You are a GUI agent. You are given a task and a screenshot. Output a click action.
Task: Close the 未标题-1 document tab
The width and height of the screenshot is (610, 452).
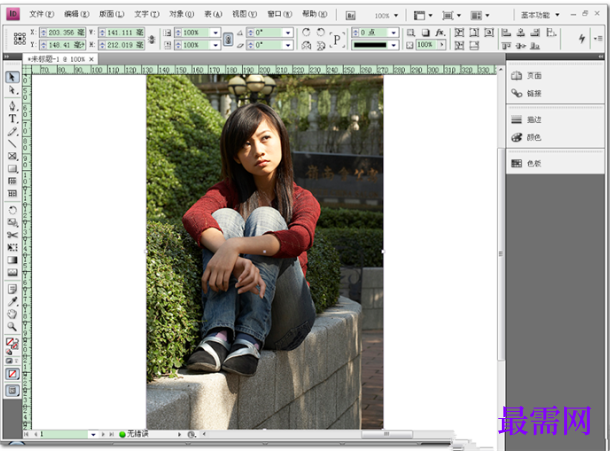point(91,59)
